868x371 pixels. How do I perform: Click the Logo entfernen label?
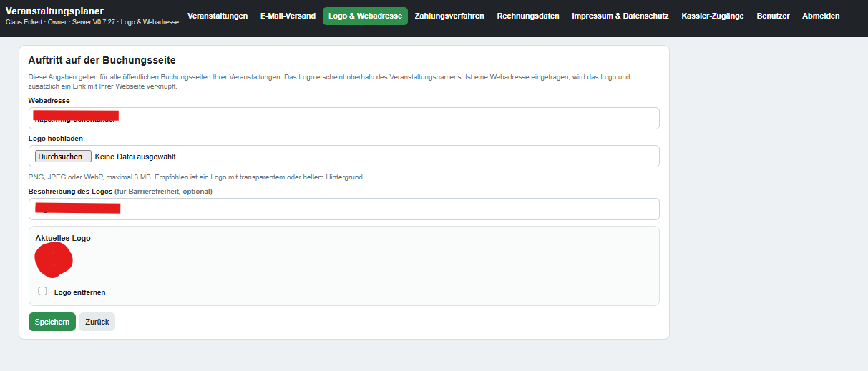(x=79, y=292)
